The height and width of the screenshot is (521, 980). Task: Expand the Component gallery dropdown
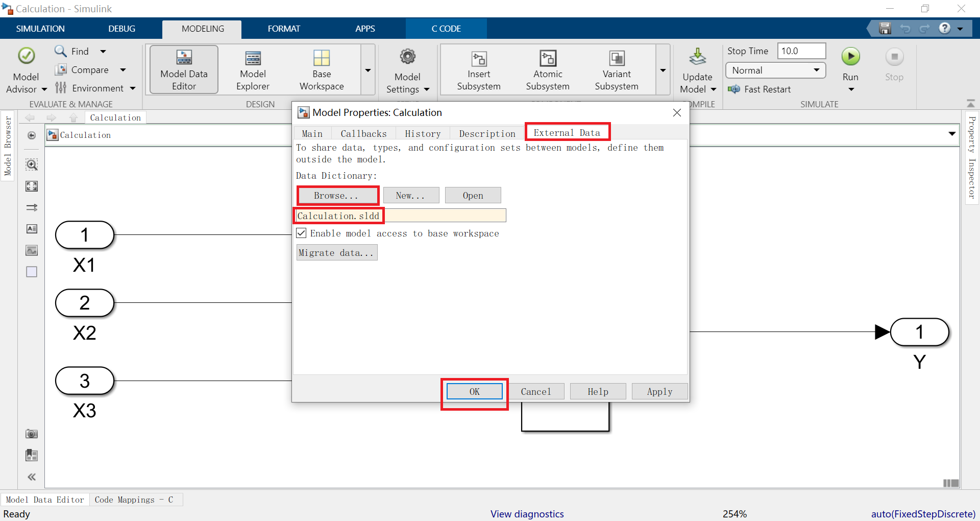click(x=663, y=70)
